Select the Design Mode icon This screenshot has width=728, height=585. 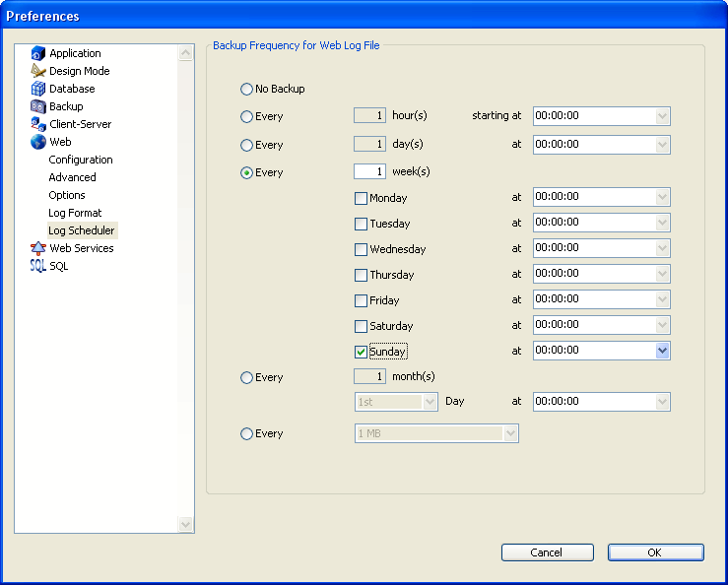(38, 71)
